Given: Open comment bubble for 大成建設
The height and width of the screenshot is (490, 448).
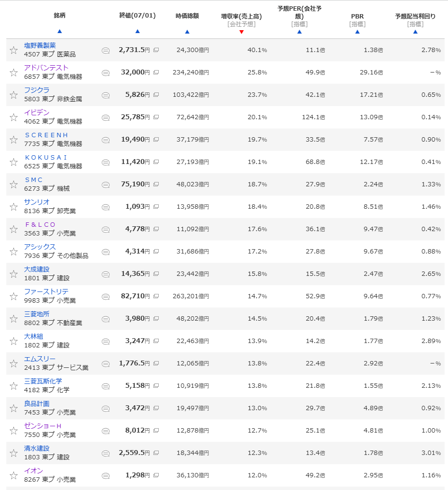Looking at the screenshot, I should pos(106,274).
